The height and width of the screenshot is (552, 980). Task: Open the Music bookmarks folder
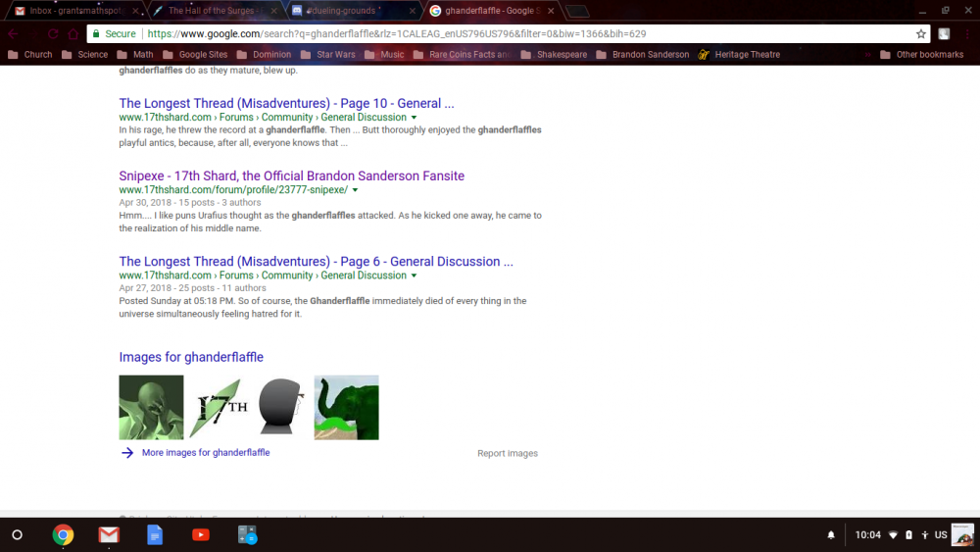(x=384, y=54)
